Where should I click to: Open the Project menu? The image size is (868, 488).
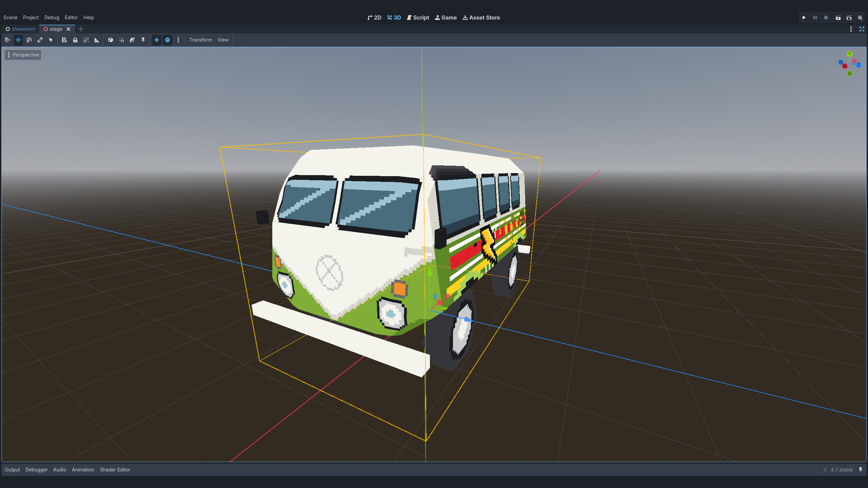click(31, 18)
